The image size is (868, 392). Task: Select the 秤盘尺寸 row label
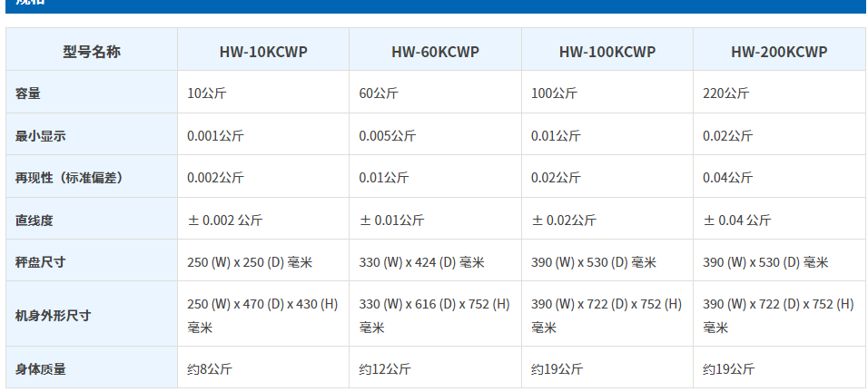41,262
